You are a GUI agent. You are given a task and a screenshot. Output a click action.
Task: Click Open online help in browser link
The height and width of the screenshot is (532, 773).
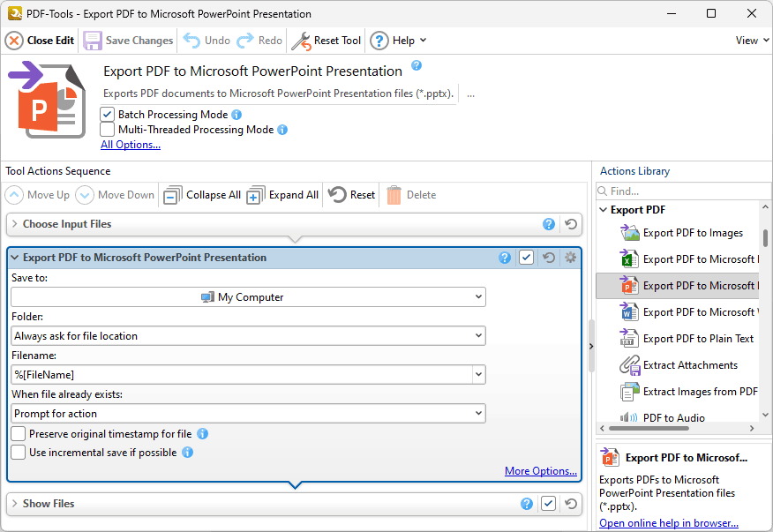[x=669, y=522]
